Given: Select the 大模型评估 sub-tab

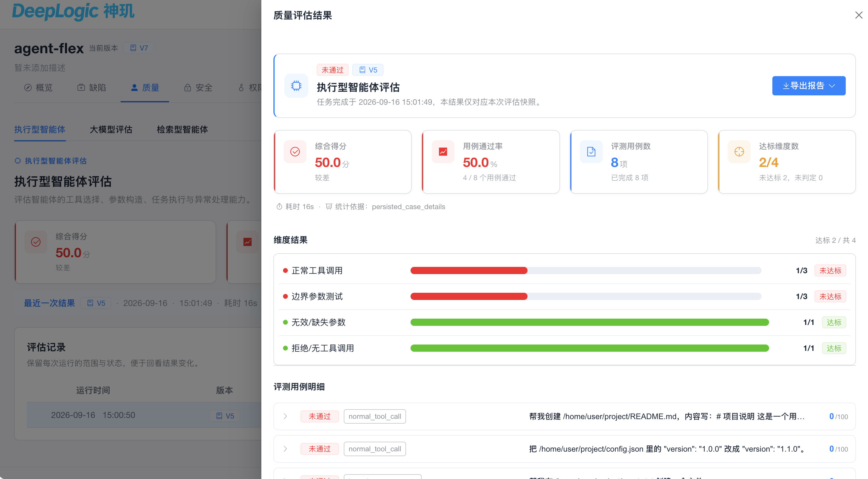Looking at the screenshot, I should (x=111, y=129).
